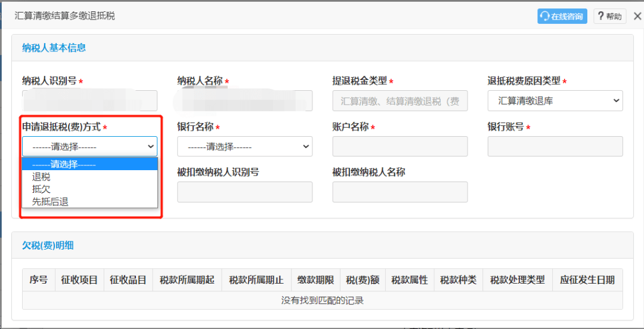Click the 在线咨询 headset button
Screen dimensions: 644x329
coord(562,16)
